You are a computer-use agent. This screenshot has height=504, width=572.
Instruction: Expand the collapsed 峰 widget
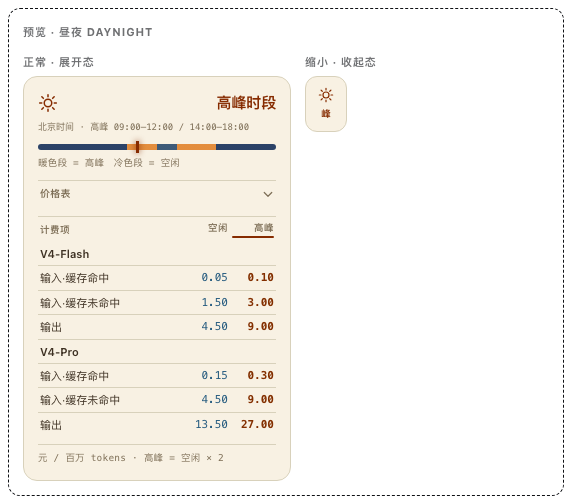pos(326,104)
